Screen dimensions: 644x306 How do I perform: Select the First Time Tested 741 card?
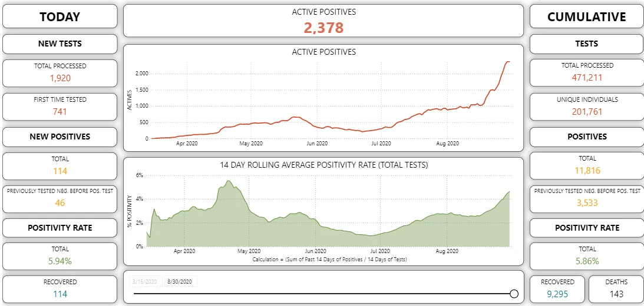pyautogui.click(x=60, y=107)
